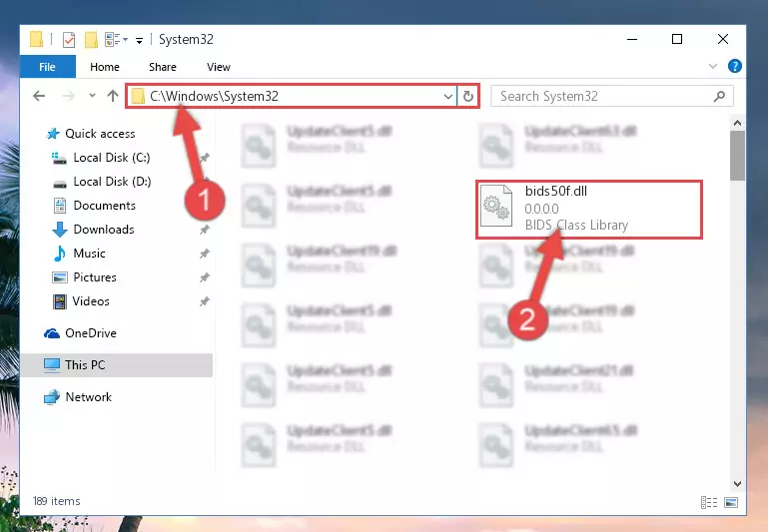Switch to the Home ribbon tab
768x532 pixels.
click(104, 67)
